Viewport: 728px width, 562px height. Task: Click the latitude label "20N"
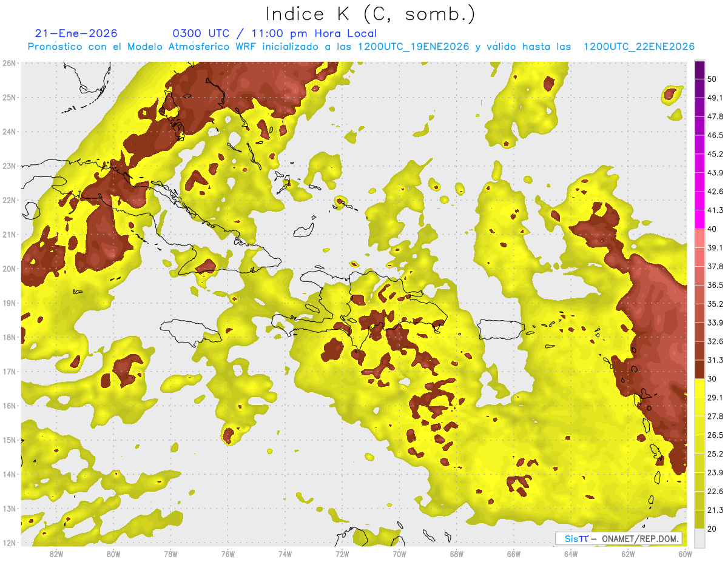[x=9, y=269]
